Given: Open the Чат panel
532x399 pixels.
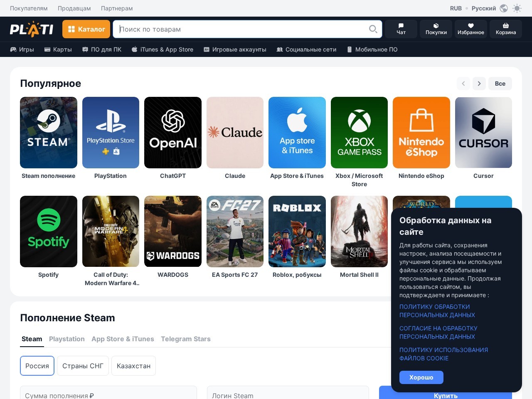Looking at the screenshot, I should [401, 29].
